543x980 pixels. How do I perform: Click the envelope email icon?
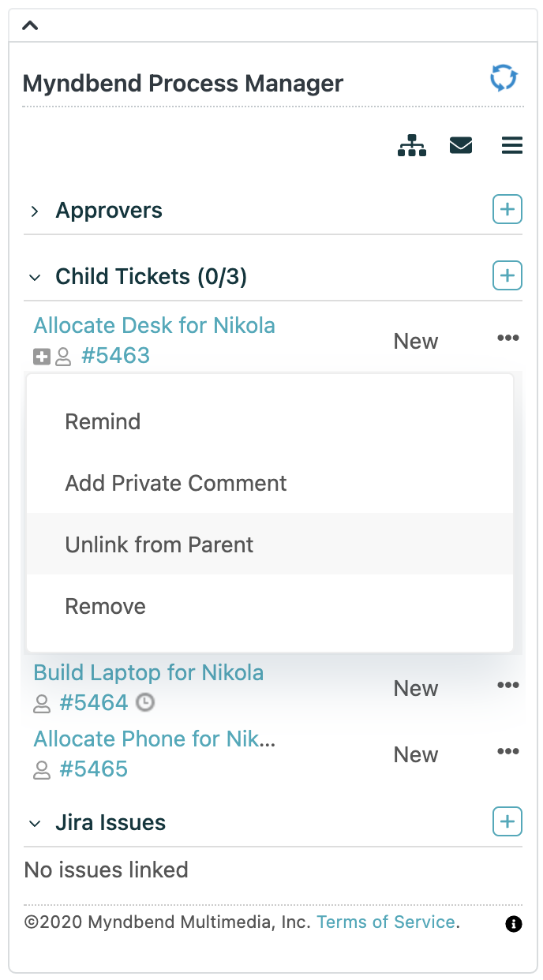click(461, 146)
